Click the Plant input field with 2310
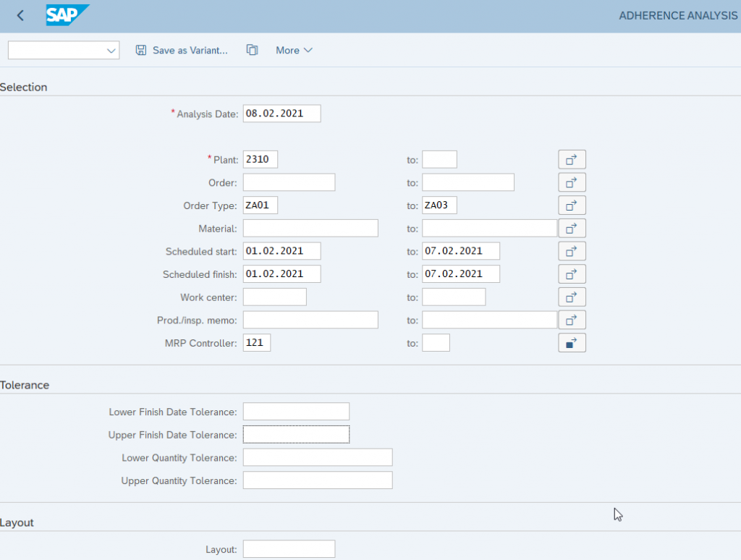 click(260, 159)
